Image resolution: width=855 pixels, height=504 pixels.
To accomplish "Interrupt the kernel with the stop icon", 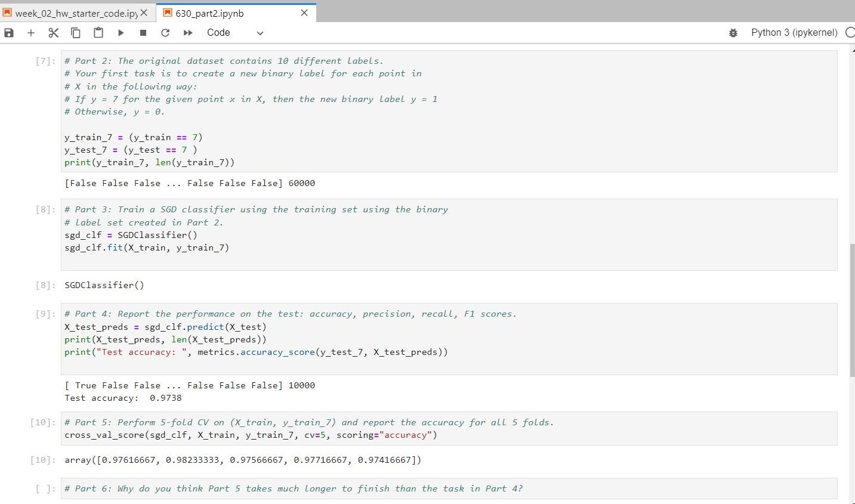I will click(143, 33).
